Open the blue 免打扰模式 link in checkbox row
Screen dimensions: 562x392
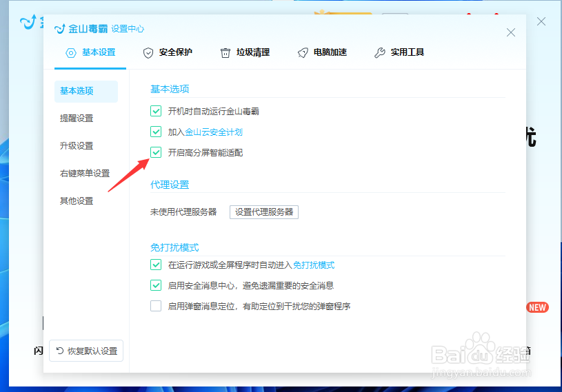tap(314, 265)
